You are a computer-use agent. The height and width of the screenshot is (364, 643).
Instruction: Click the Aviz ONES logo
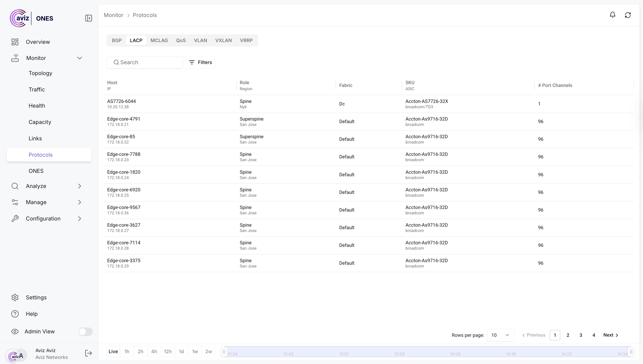[x=31, y=18]
